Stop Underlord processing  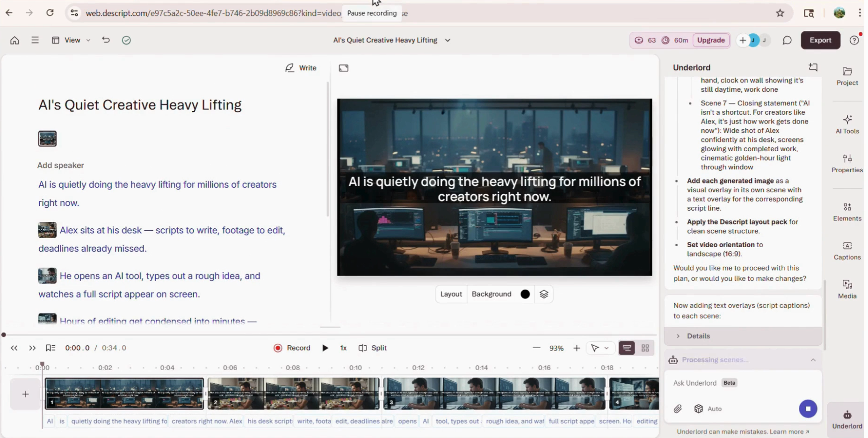click(x=808, y=409)
